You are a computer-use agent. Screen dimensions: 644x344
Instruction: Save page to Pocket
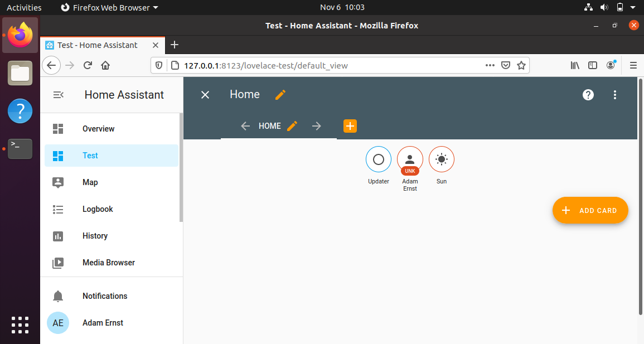pyautogui.click(x=506, y=65)
